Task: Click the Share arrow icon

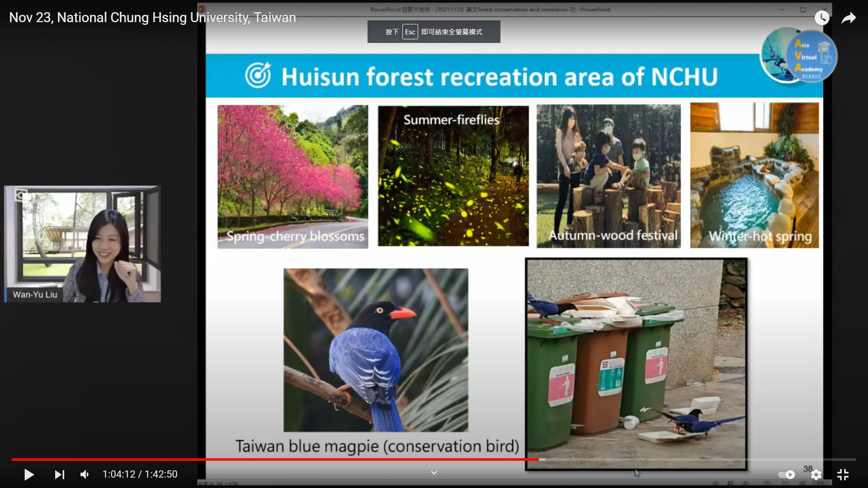Action: pyautogui.click(x=849, y=18)
